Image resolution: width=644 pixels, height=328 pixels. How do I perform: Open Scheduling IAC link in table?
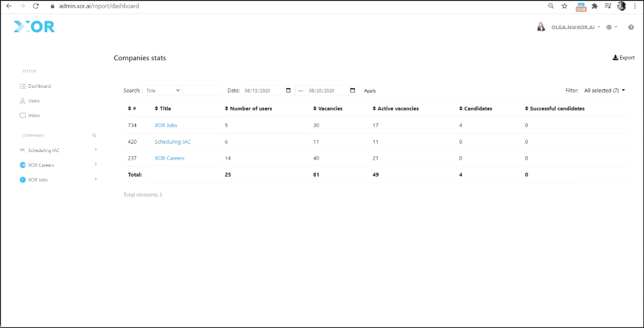point(172,141)
